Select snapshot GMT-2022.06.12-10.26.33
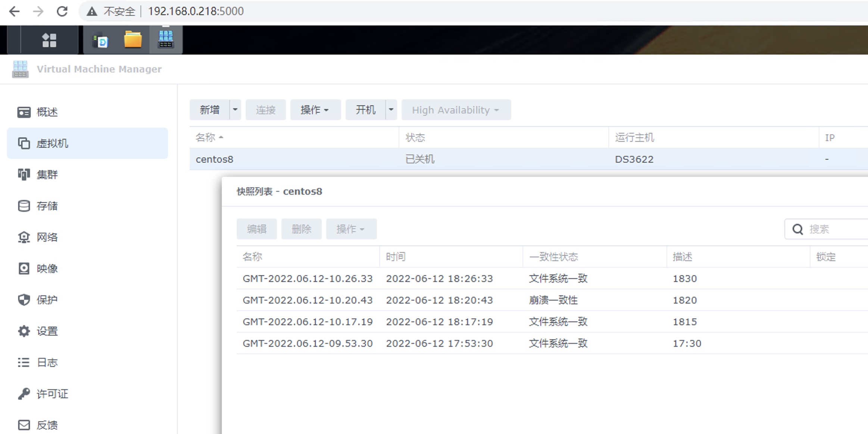The height and width of the screenshot is (434, 868). (552, 279)
